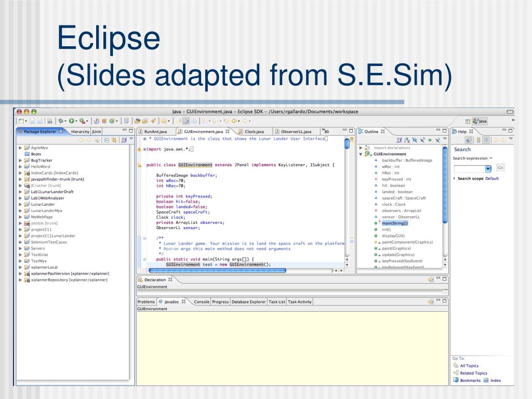Click the Help view back arrow icon
532x399 pixels.
(x=496, y=139)
